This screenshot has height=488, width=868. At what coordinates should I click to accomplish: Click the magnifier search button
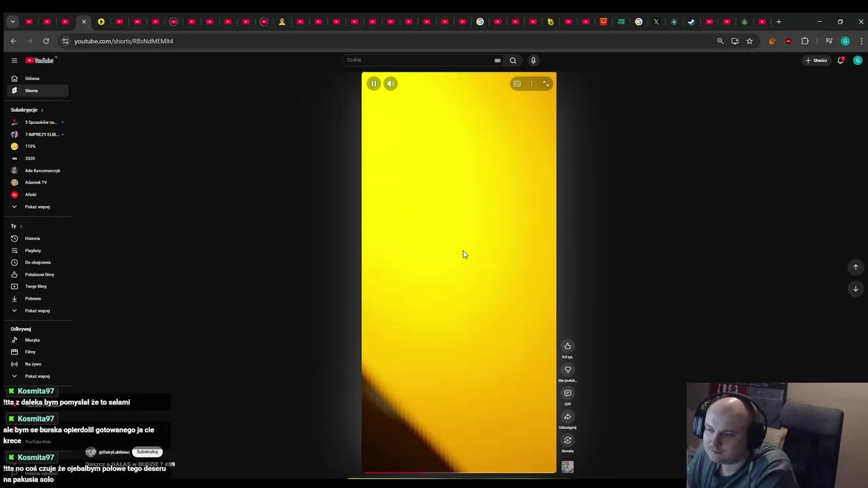tap(513, 60)
